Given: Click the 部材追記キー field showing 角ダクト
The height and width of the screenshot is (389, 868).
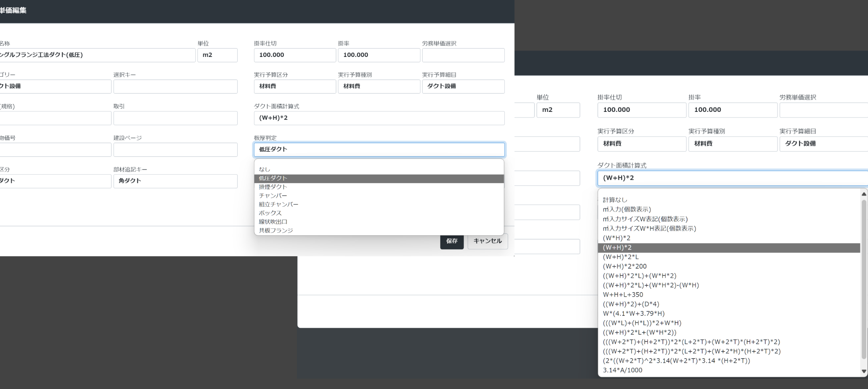Looking at the screenshot, I should [175, 181].
